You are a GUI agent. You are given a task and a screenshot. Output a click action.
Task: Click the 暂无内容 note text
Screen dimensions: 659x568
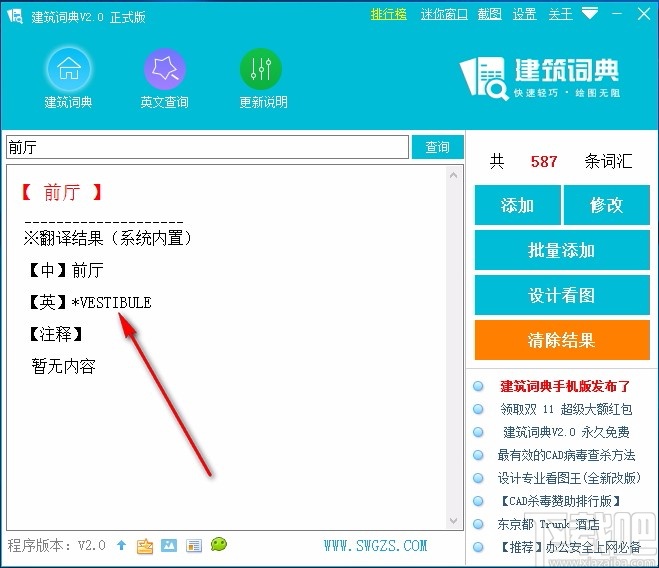coord(63,366)
